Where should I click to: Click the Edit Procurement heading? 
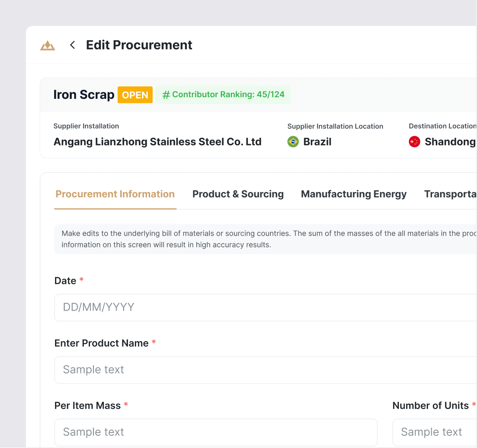pyautogui.click(x=139, y=45)
